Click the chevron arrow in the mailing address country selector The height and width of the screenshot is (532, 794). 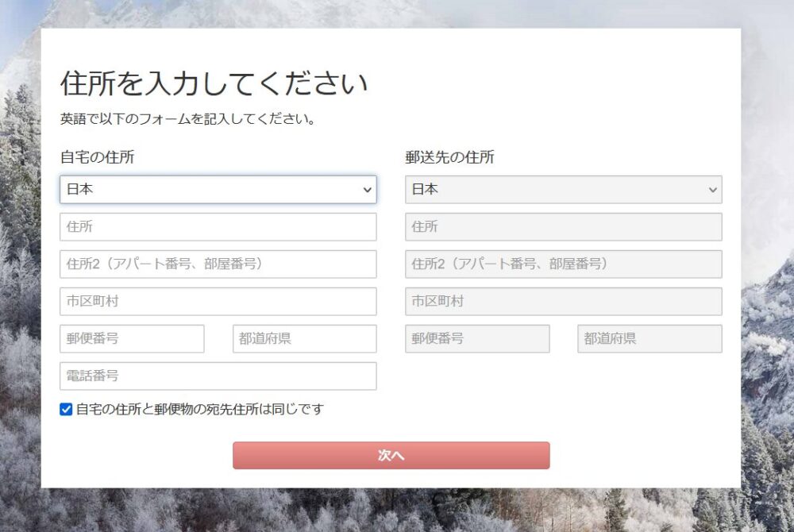[x=712, y=190]
